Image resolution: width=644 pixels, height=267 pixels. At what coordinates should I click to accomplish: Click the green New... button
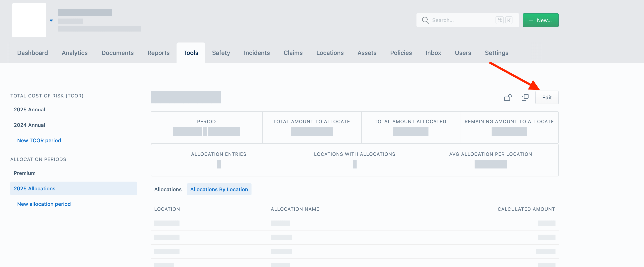pos(541,20)
